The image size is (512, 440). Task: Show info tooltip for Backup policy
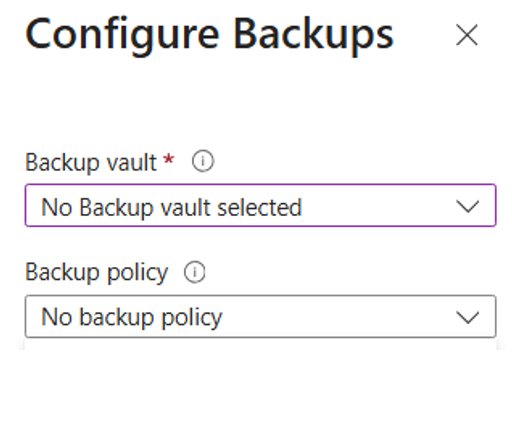195,272
